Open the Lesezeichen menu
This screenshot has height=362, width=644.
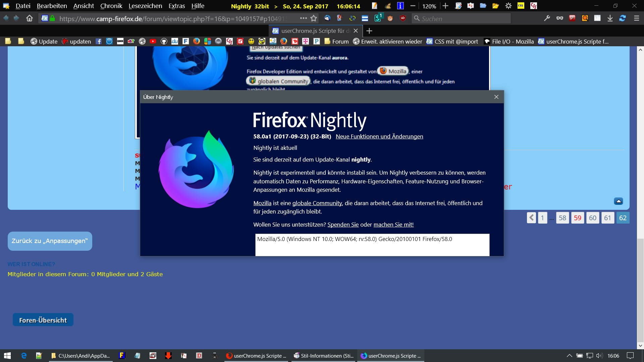(145, 6)
